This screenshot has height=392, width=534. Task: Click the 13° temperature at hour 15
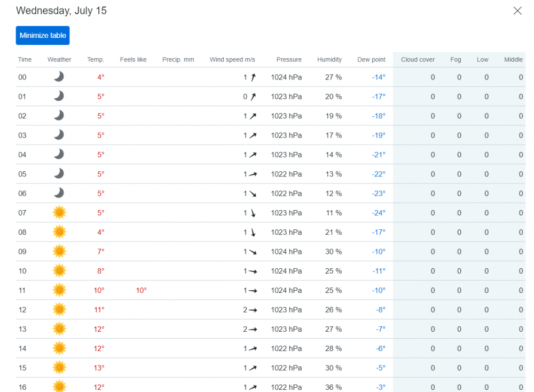99,367
